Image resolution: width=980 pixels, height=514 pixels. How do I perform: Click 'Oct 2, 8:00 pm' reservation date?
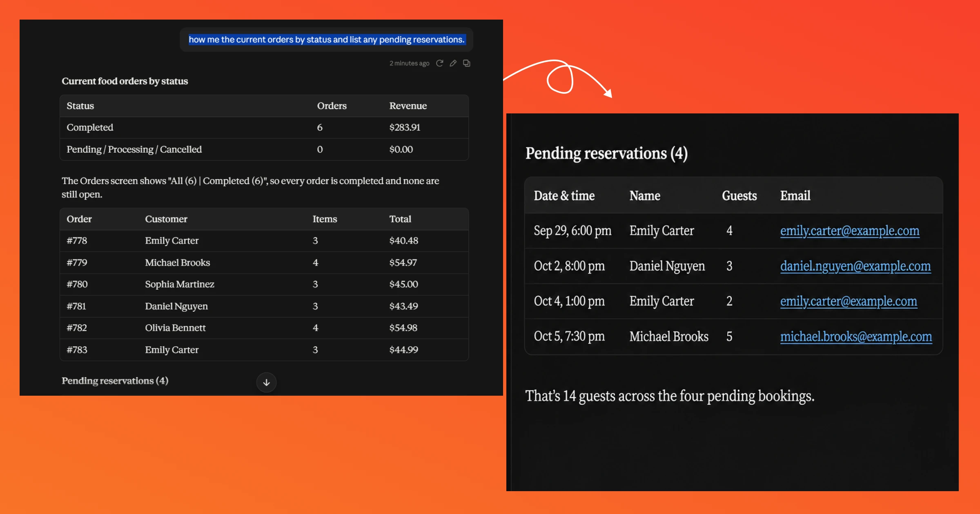[569, 266]
